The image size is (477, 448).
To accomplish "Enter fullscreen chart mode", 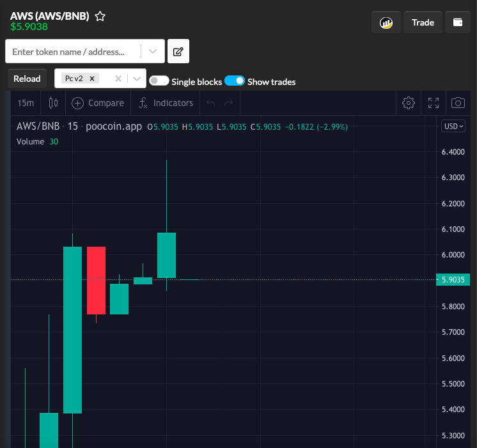I will [433, 103].
